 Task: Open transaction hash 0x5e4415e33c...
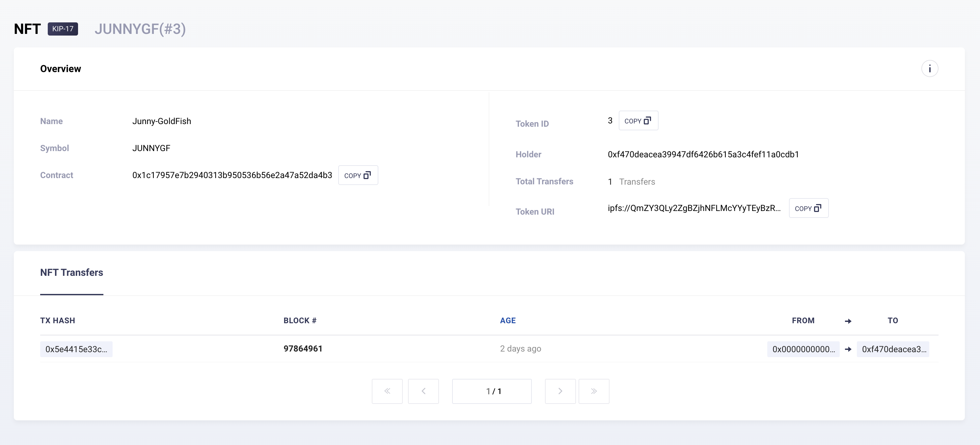[x=76, y=349]
